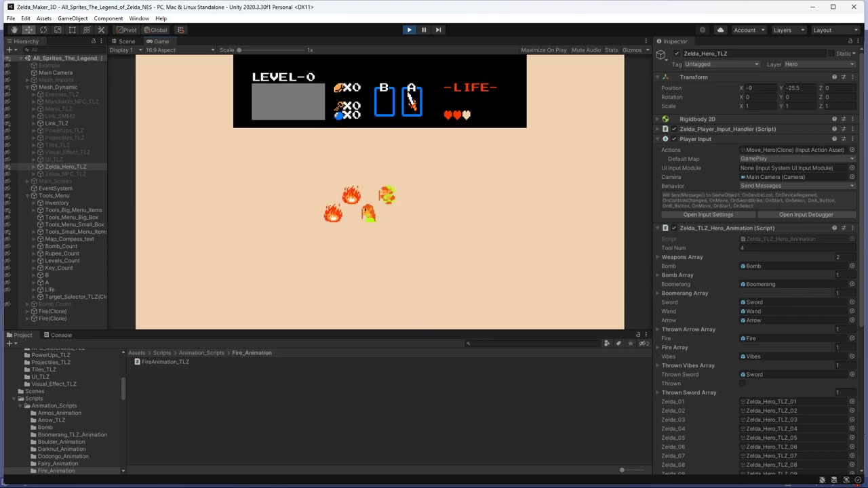Image resolution: width=868 pixels, height=488 pixels.
Task: Toggle hidden packages visibility in Project
Action: point(644,344)
